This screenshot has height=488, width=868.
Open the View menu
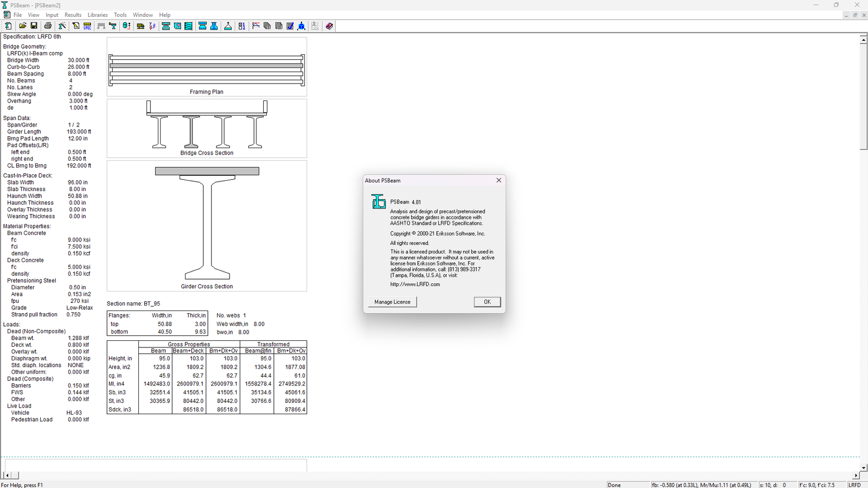(x=34, y=15)
